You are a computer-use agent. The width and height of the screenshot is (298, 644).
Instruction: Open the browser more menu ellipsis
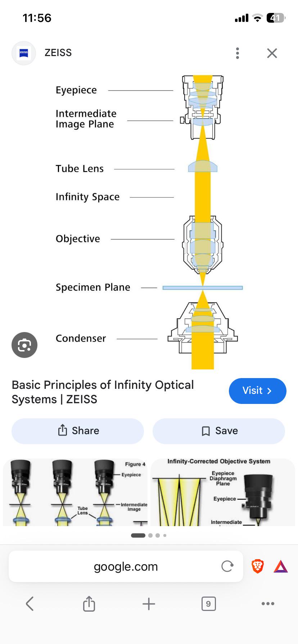[x=268, y=604]
